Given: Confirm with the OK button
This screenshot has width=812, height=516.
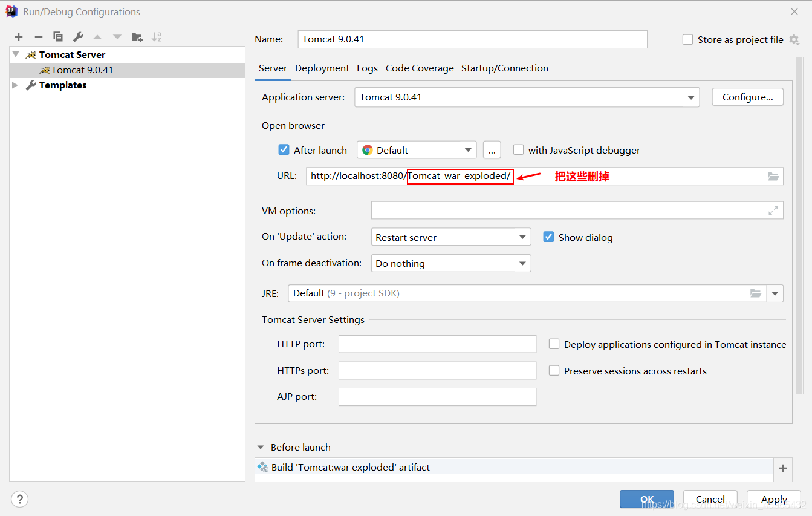Looking at the screenshot, I should 647,499.
